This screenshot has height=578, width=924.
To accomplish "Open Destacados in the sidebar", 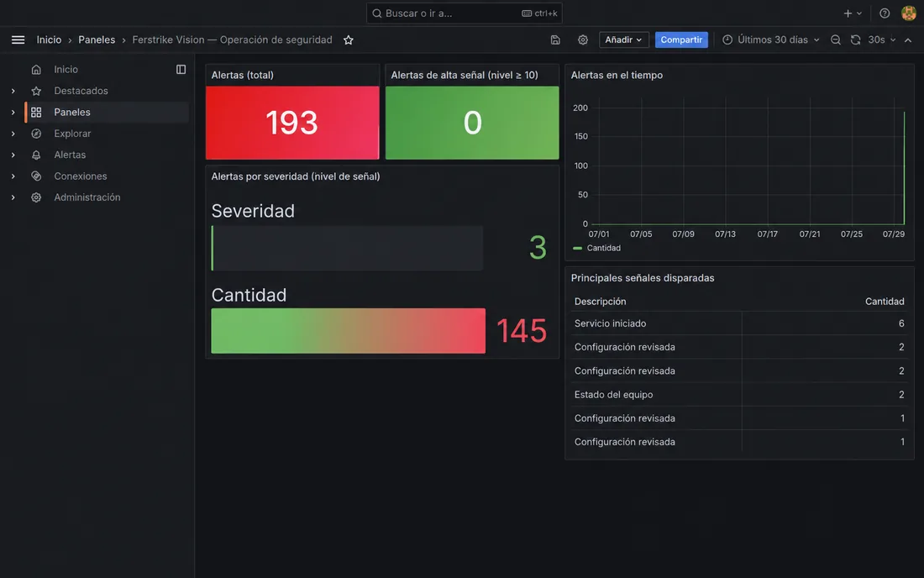I will pos(81,91).
